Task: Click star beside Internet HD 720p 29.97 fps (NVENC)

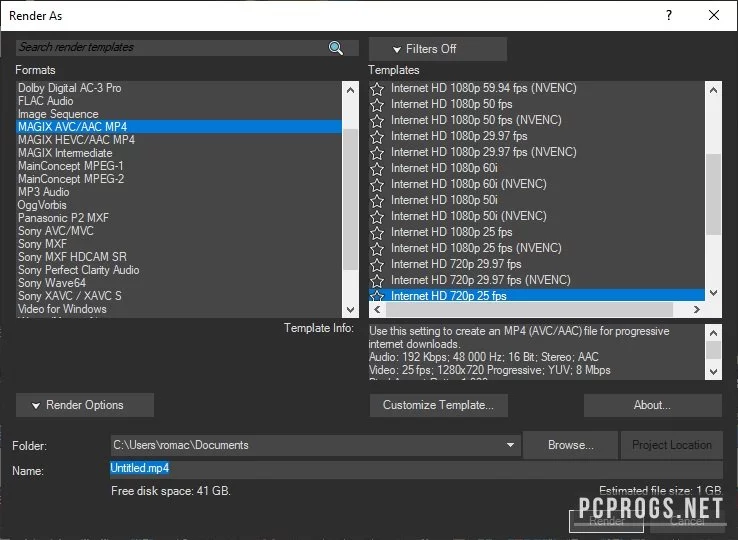Action: [377, 281]
